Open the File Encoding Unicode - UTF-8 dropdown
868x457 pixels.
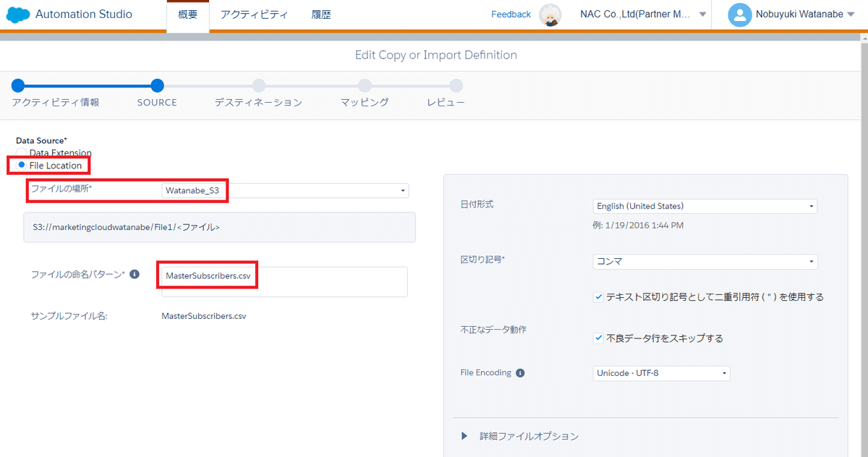click(x=661, y=373)
